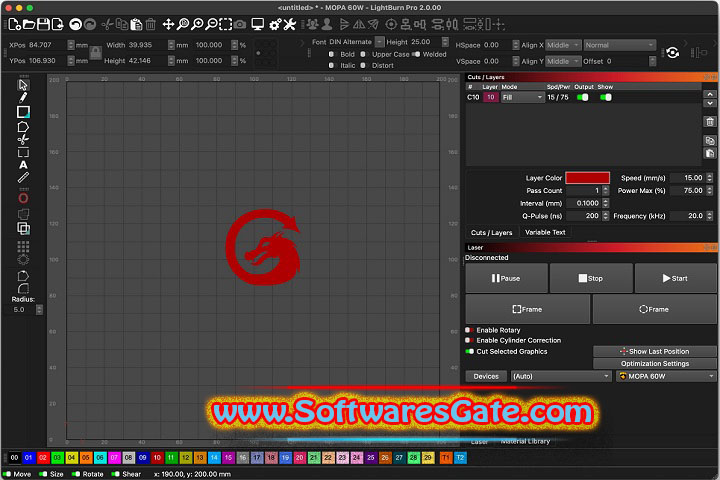Click the Show Last Position button
Screen dimensions: 720x480
click(655, 351)
